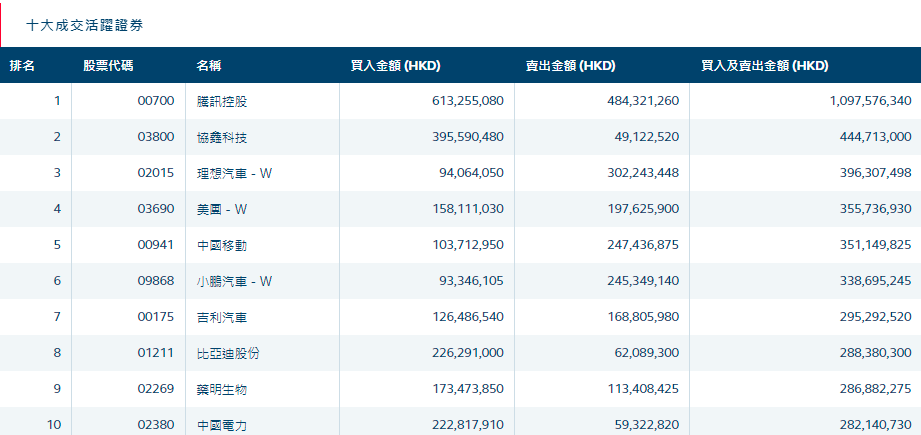Select stock code 01211
This screenshot has height=435, width=921.
coord(156,353)
